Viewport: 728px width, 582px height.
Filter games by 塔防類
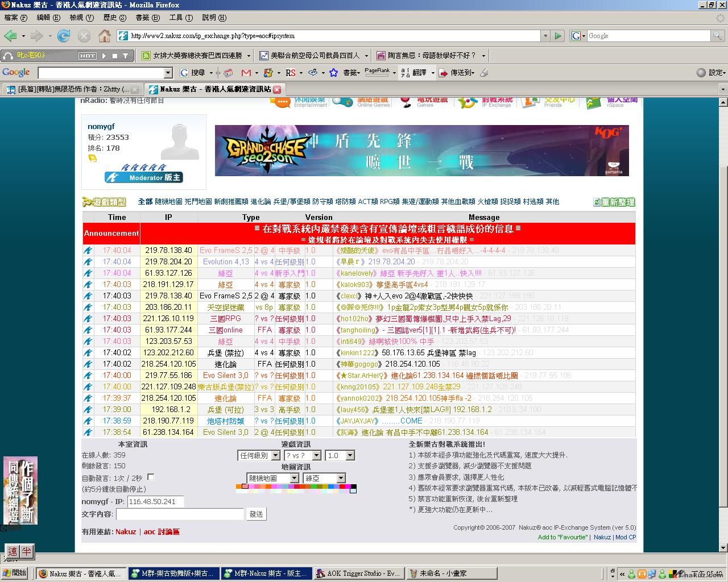tap(345, 202)
